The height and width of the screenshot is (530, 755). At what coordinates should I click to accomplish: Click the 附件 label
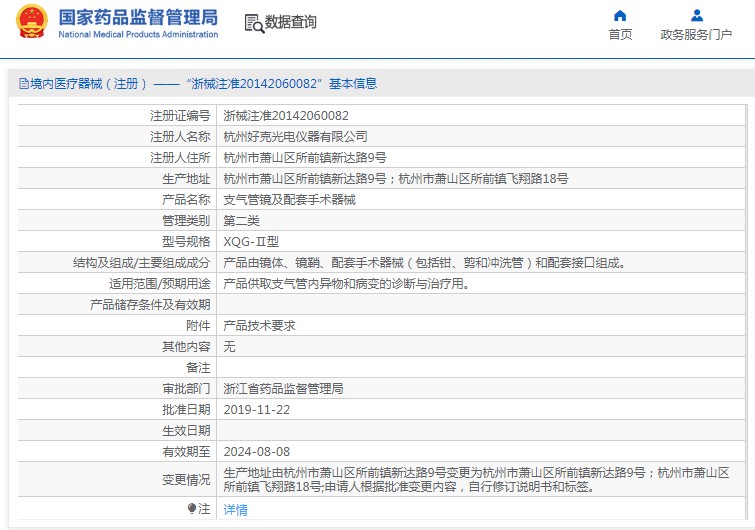198,326
